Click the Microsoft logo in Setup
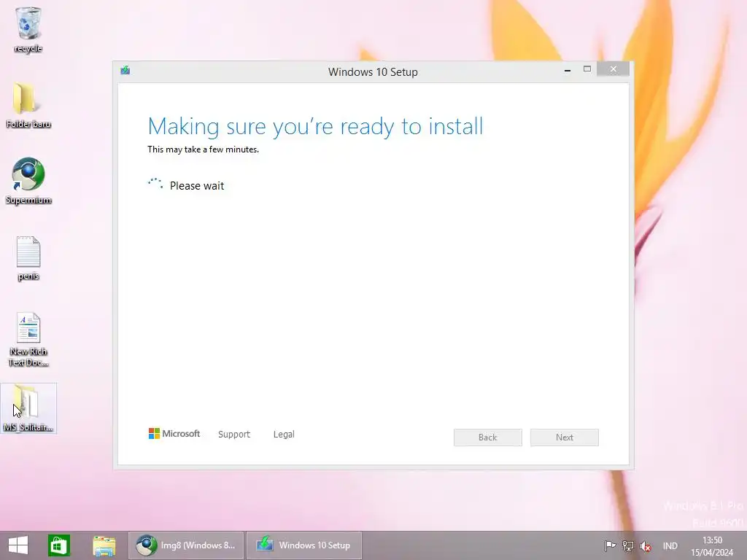The height and width of the screenshot is (560, 747). pos(174,433)
